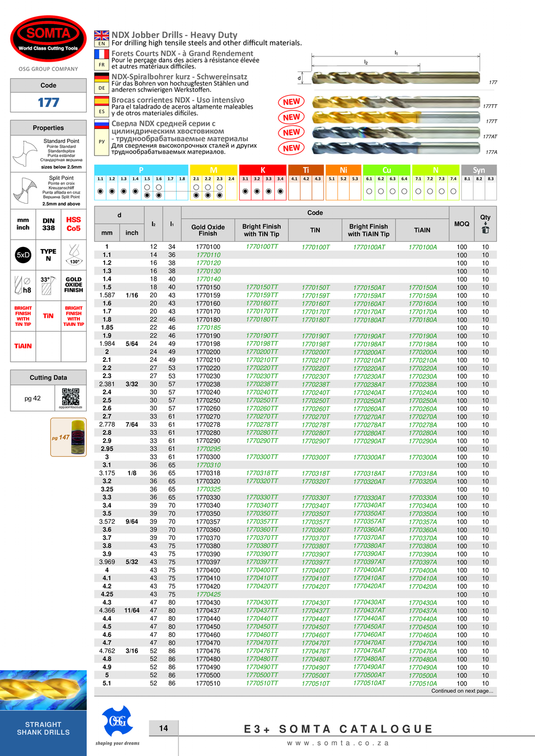This screenshot has width=535, height=756.
Task: Click the NEW badge beside the 177TT drill
Action: [x=292, y=102]
